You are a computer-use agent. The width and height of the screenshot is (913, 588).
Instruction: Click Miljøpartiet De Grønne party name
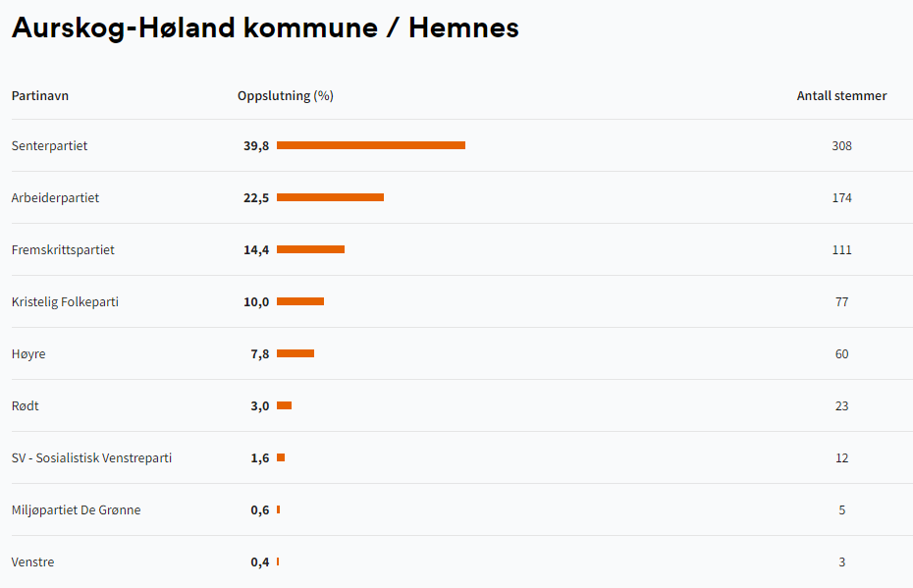(x=77, y=510)
